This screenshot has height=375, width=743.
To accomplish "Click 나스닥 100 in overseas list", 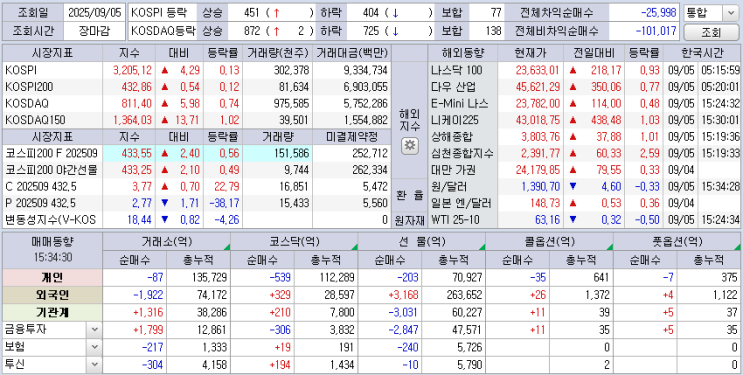I will click(457, 71).
